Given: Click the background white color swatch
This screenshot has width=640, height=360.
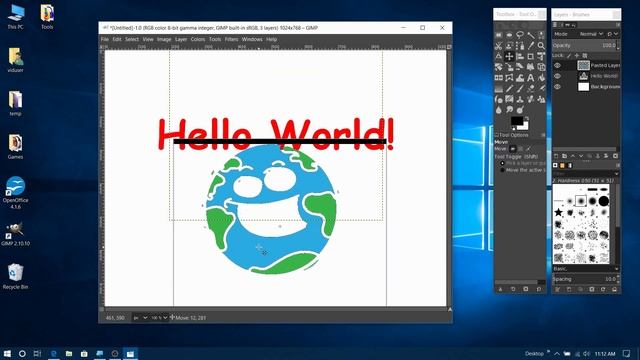Looking at the screenshot, I should pos(525,127).
